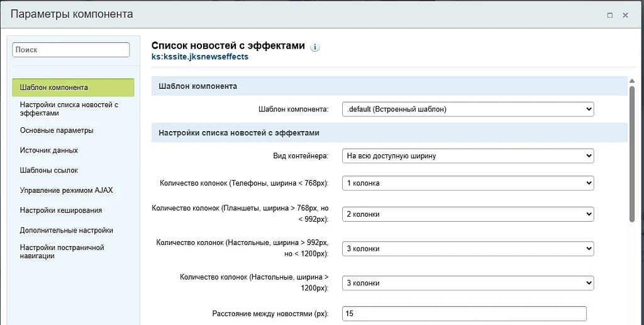Click Настройки списка новостей с эффектами header bar
Screen dimensions: 644x325
[x=389, y=133]
